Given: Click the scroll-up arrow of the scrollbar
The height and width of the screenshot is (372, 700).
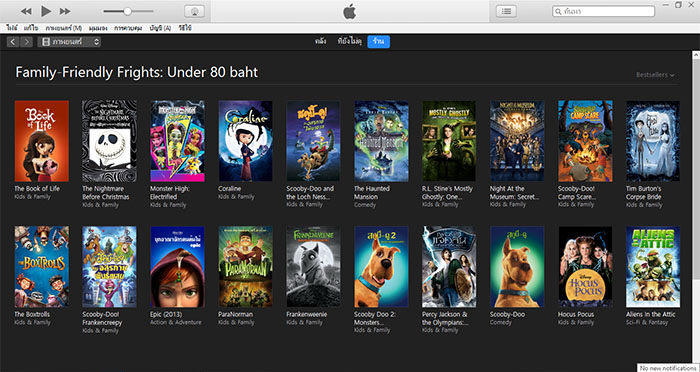Looking at the screenshot, I should click(696, 55).
